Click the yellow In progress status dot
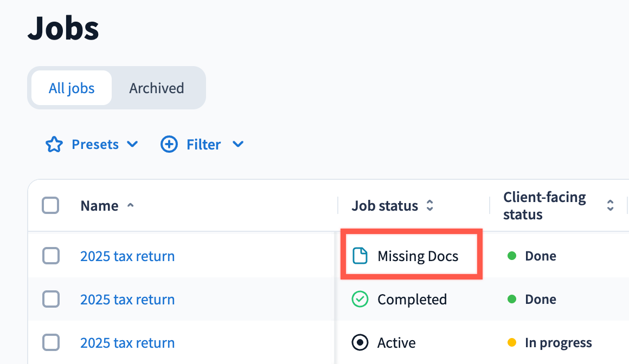Viewport: 629px width, 364px height. 511,343
